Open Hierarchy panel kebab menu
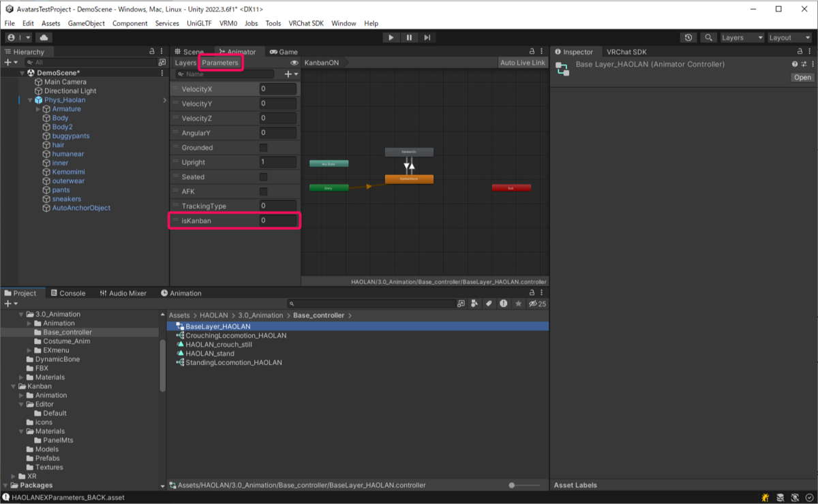The width and height of the screenshot is (818, 504). [x=162, y=52]
